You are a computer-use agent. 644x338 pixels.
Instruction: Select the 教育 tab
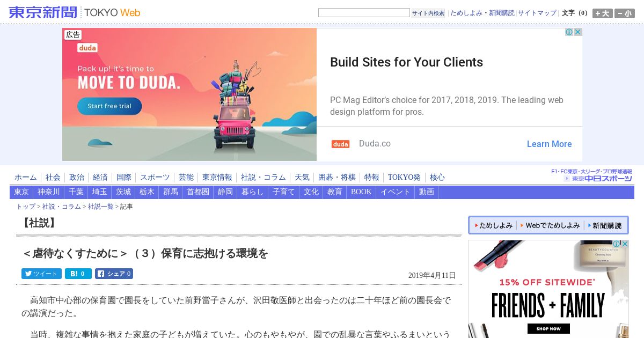coord(335,192)
